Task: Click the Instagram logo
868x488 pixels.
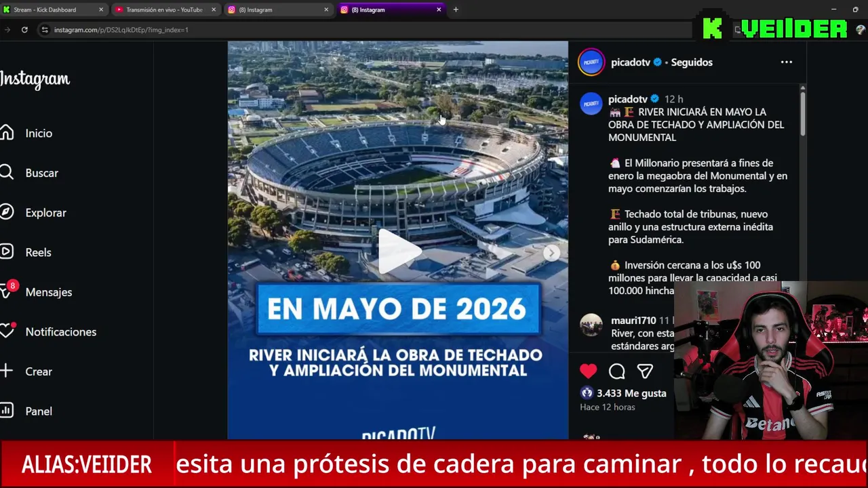Action: (35, 79)
